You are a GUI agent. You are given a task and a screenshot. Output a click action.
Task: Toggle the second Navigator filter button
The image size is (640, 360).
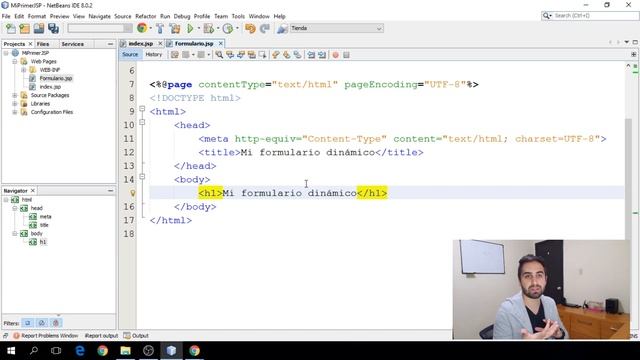coord(42,323)
